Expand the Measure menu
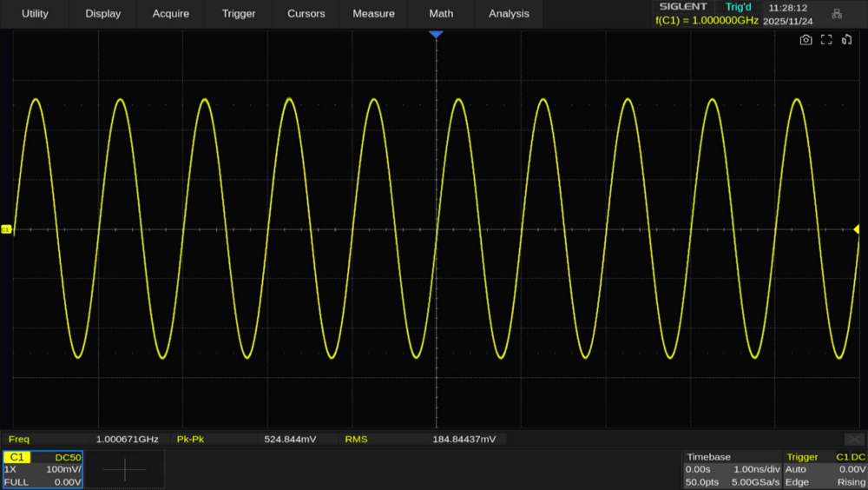This screenshot has height=490, width=868. point(374,14)
